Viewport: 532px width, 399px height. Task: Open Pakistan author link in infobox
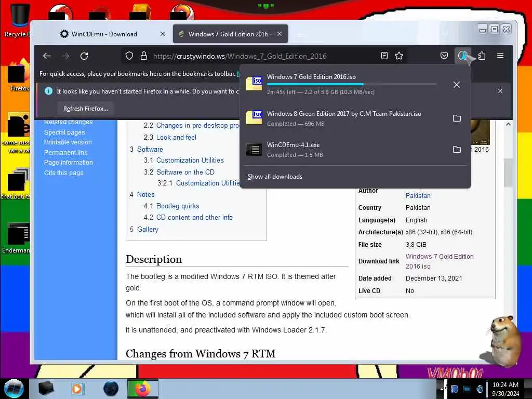(x=418, y=196)
